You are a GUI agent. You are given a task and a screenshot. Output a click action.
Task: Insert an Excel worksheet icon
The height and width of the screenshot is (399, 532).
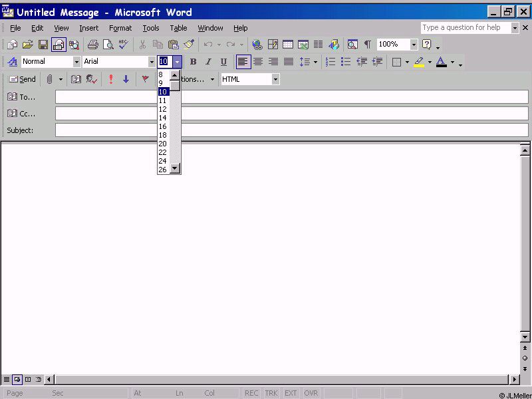tap(303, 45)
